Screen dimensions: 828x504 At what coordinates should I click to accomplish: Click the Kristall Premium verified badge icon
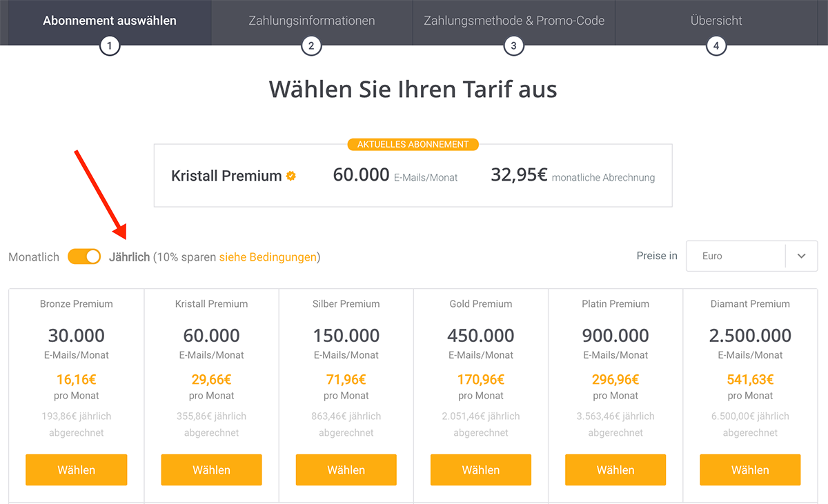pos(291,177)
